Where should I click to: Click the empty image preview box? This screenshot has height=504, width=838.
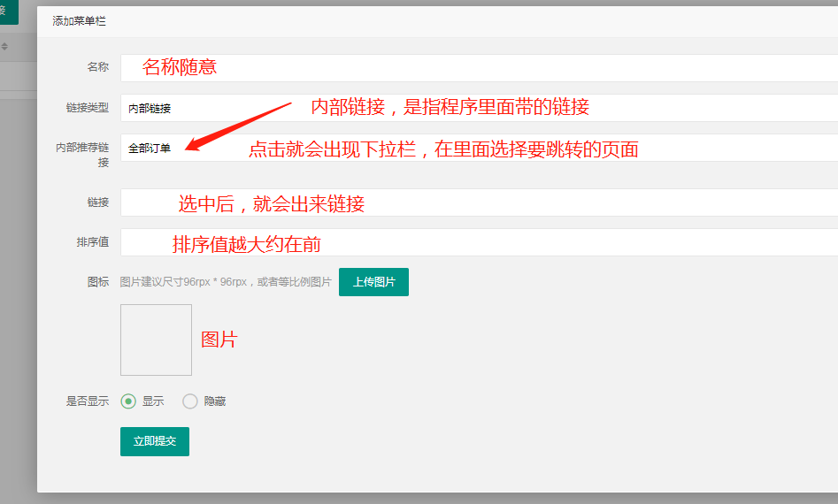coord(156,340)
